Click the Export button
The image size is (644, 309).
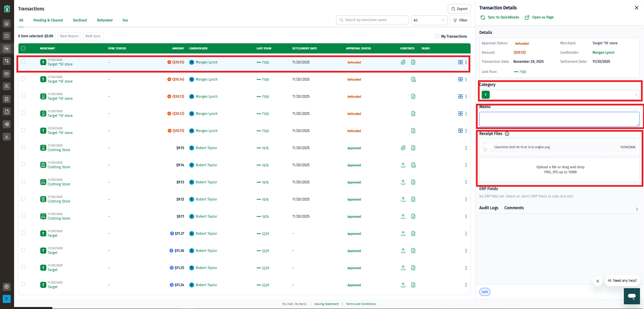459,9
